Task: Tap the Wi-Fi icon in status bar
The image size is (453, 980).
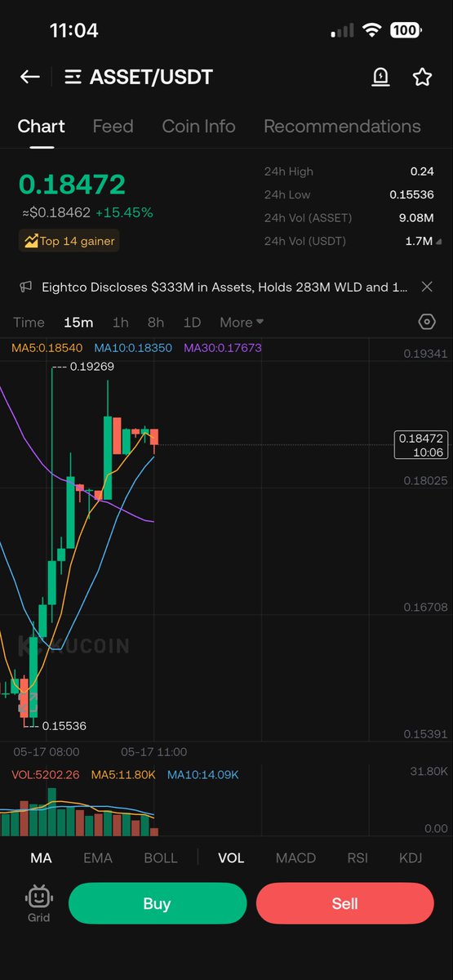Action: (372, 30)
